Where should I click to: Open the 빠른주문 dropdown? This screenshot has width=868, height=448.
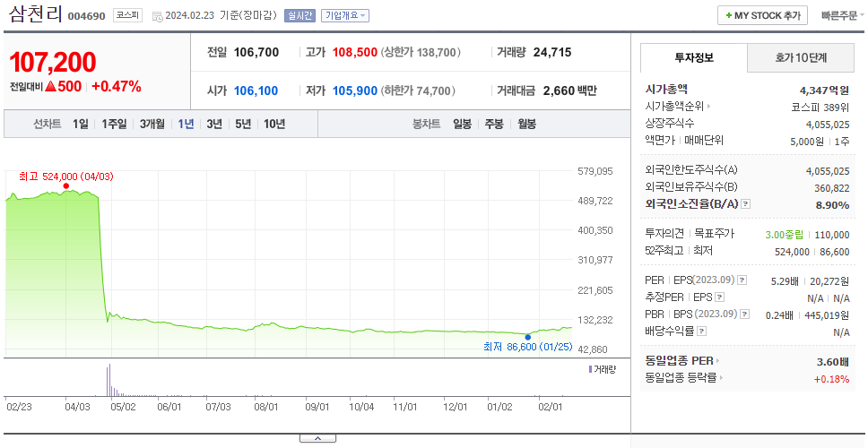(x=844, y=15)
